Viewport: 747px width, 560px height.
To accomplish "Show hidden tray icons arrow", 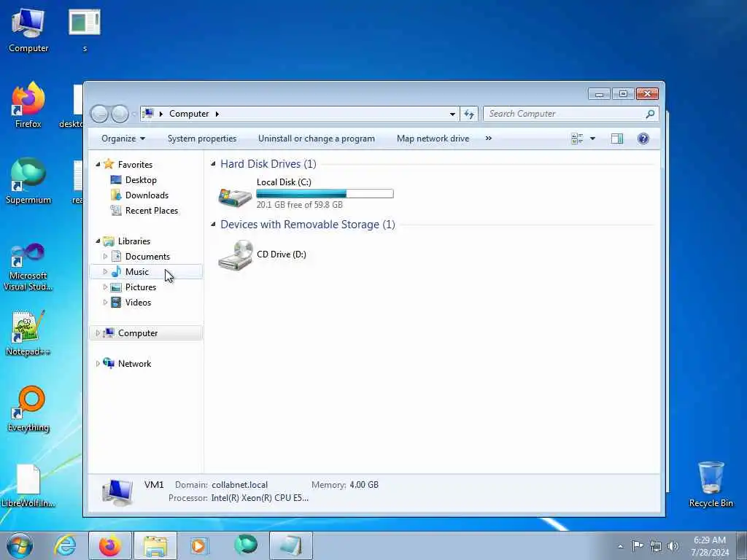I will point(620,547).
